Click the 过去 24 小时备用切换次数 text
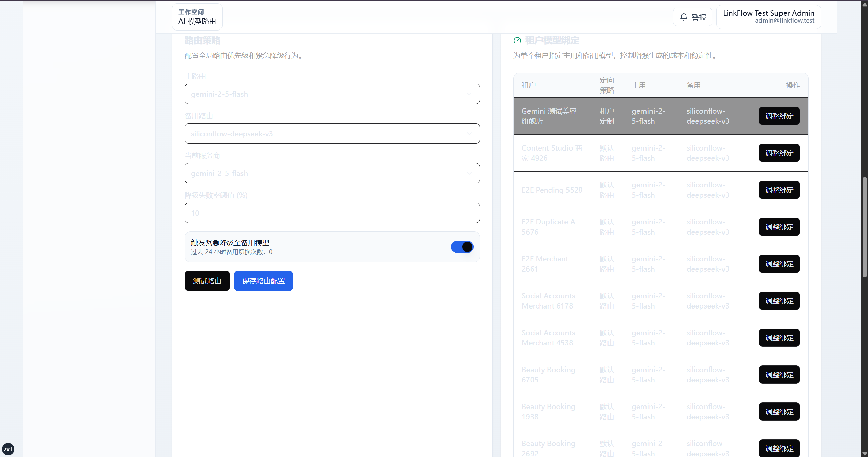Viewport: 868px width, 457px height. point(232,252)
